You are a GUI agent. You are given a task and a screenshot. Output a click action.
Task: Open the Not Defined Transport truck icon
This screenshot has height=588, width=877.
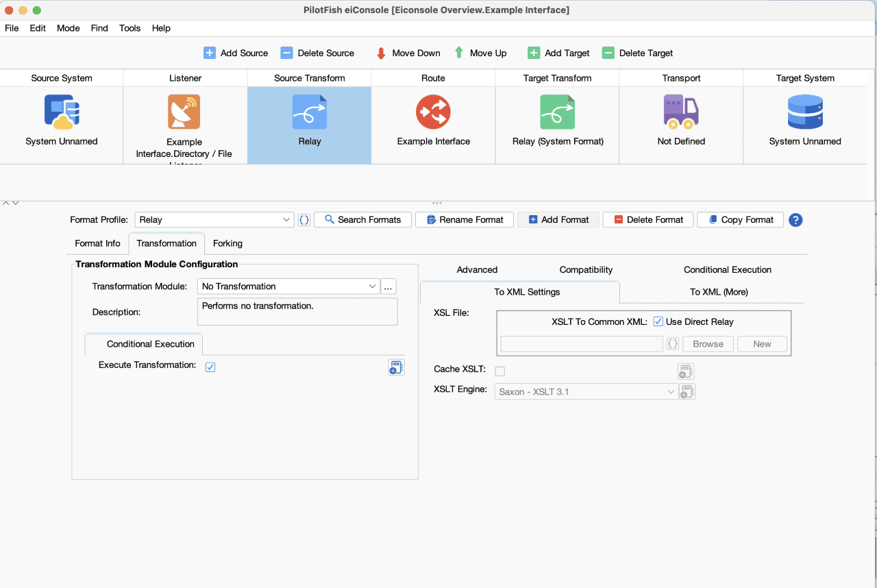pyautogui.click(x=681, y=112)
